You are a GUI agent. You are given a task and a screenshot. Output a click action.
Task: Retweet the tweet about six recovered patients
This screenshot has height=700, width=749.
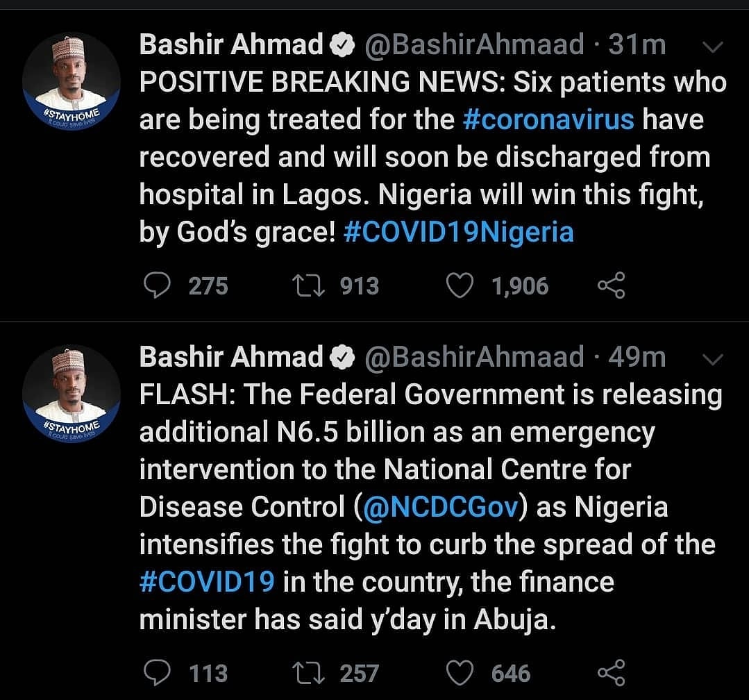[309, 285]
